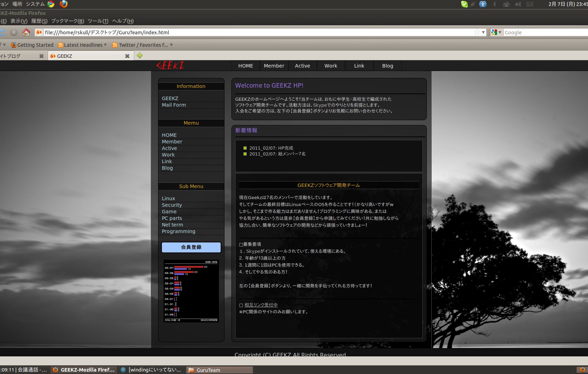The width and height of the screenshot is (588, 374).
Task: Expand the Twitter / Favorites feed bookmark
Action: pyautogui.click(x=143, y=45)
